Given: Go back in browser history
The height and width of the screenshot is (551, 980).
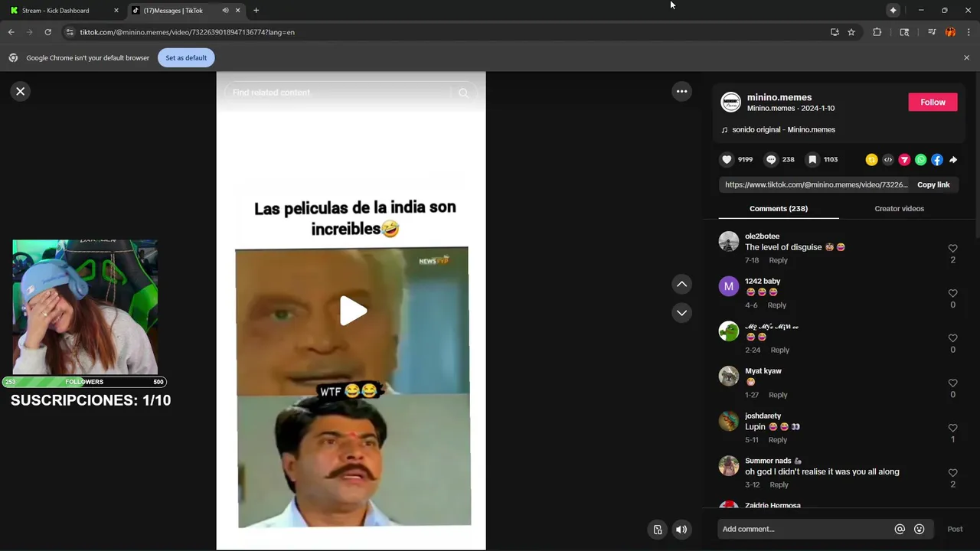Looking at the screenshot, I should 11,32.
